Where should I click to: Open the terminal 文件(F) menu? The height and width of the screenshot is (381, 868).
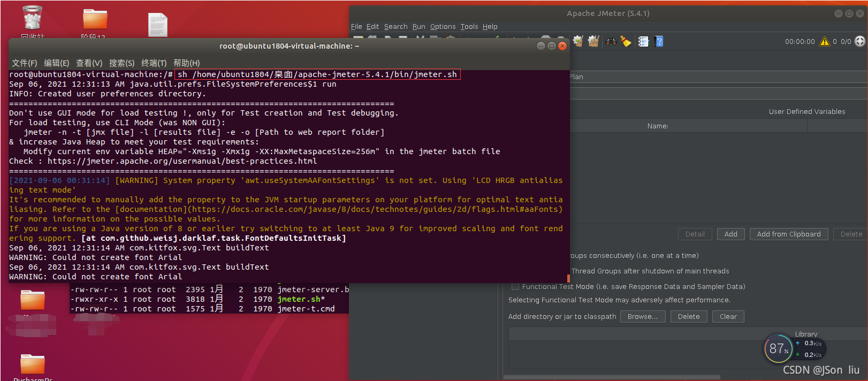(25, 63)
